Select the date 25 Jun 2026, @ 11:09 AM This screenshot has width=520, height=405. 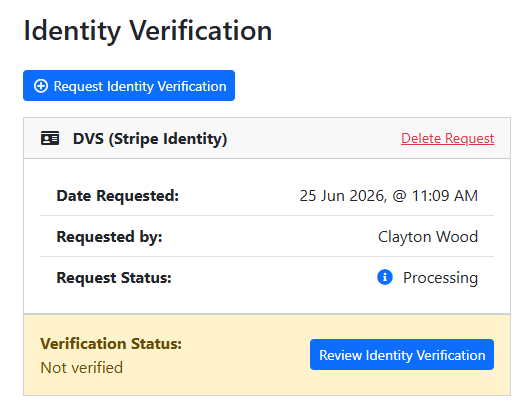[x=389, y=196]
